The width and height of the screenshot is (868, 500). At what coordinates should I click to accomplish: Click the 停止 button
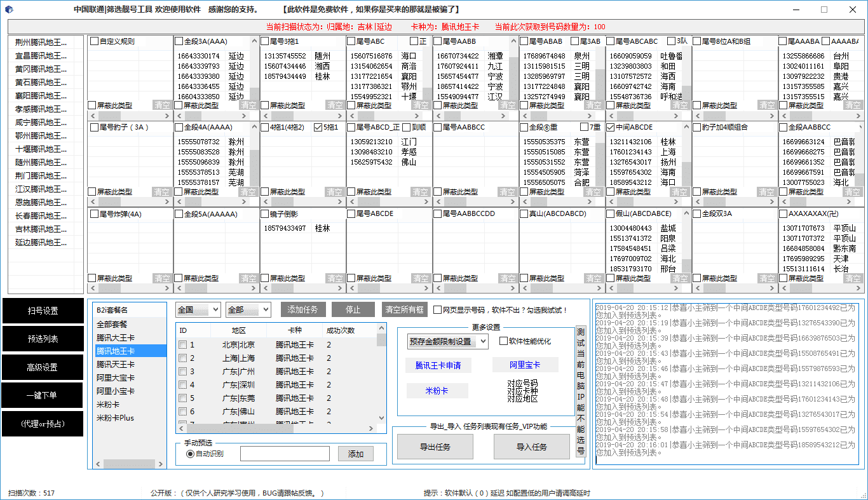(x=353, y=309)
